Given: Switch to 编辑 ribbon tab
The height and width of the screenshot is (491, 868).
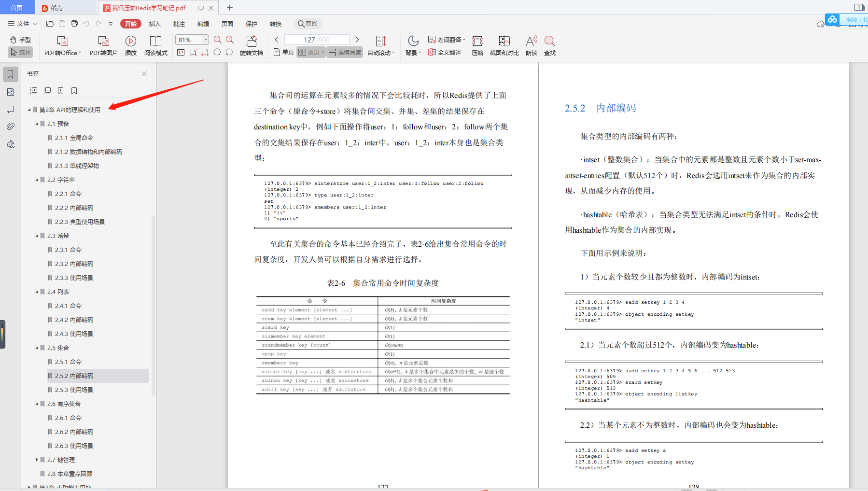Looking at the screenshot, I should point(203,24).
